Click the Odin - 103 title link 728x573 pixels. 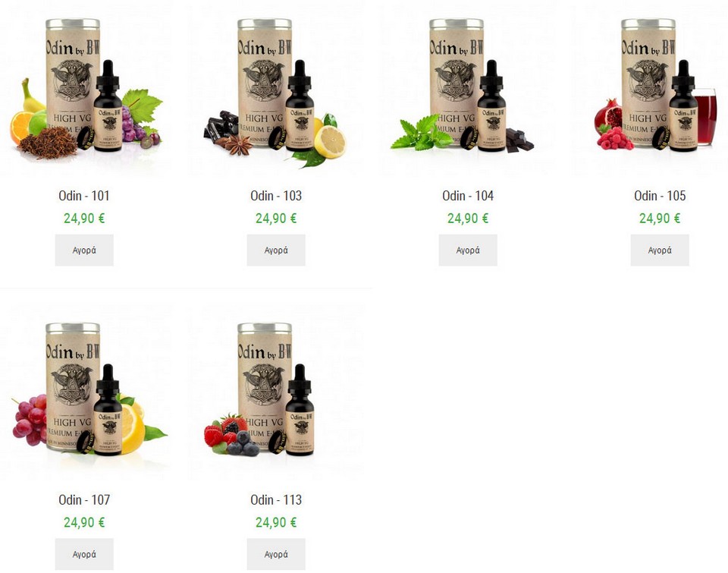coord(276,196)
